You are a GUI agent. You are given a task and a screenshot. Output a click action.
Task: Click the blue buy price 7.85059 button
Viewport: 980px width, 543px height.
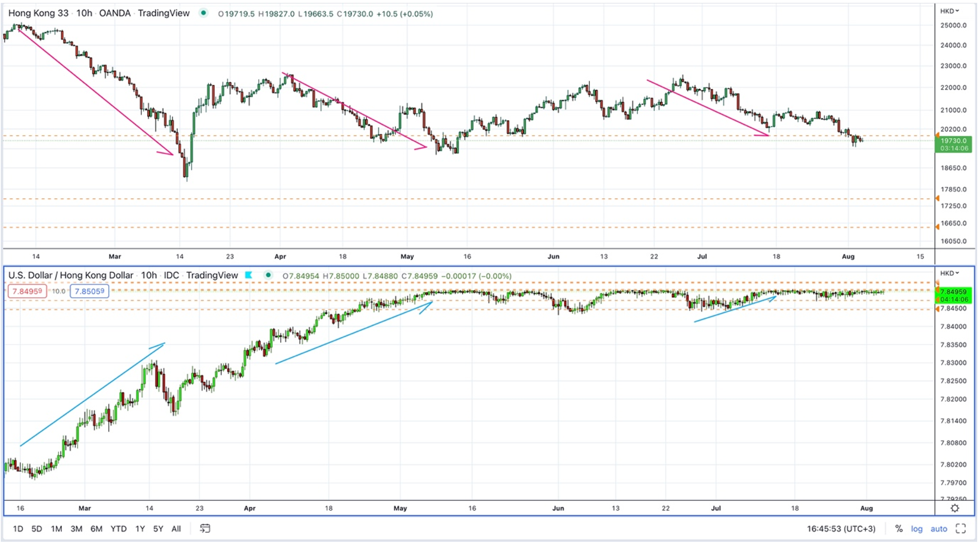point(89,291)
